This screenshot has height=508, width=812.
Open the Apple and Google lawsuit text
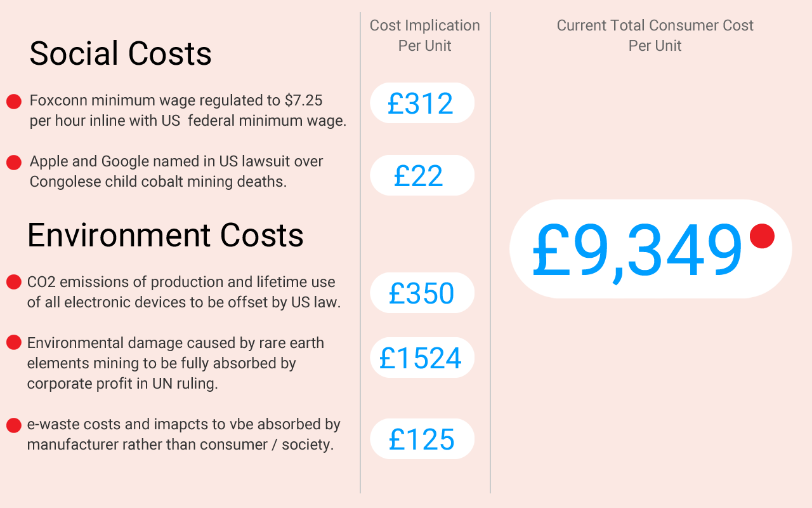tap(176, 171)
